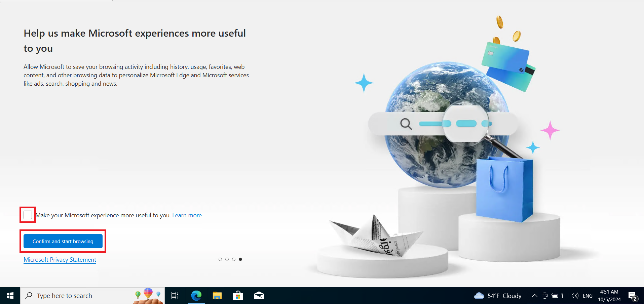Viewport: 644px width, 304px height.
Task: Open the Mail app taskbar icon
Action: pyautogui.click(x=259, y=296)
